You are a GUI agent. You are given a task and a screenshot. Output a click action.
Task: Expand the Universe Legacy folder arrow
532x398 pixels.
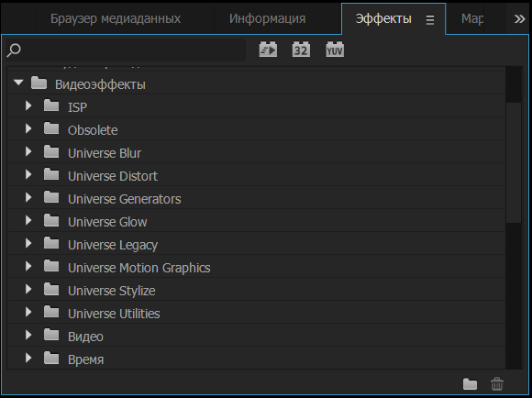(x=28, y=244)
